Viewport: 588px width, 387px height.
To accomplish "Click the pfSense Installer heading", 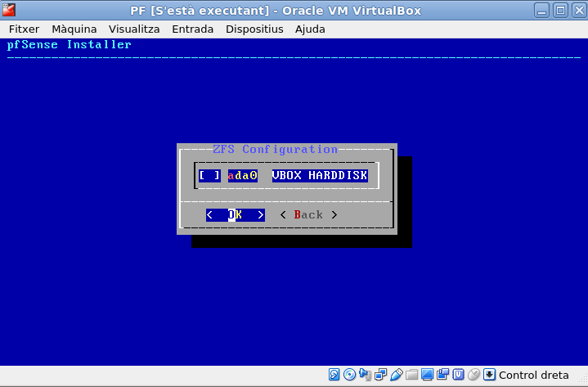I will click(70, 45).
